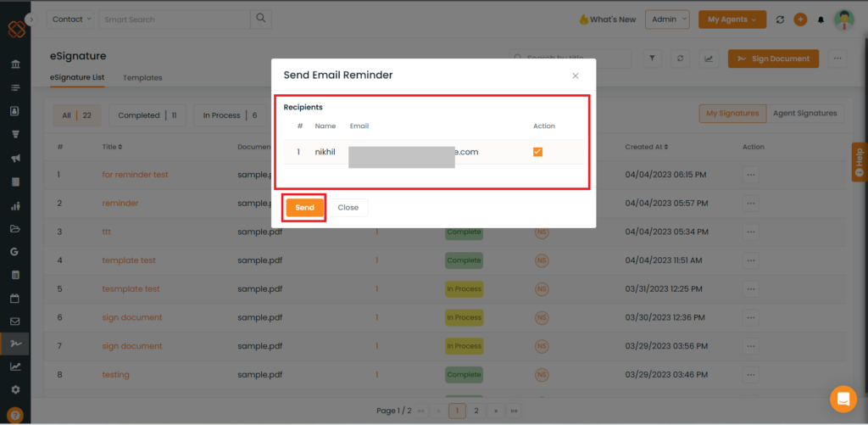Click the app logo icon
Image resolution: width=868 pixels, height=425 pixels.
pos(17,29)
